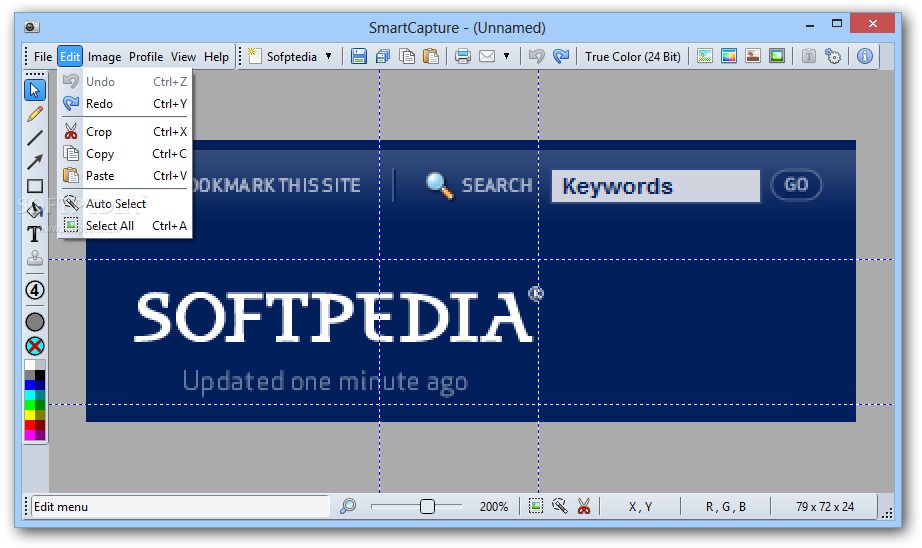
Task: Select the Arrow drawing tool
Action: pyautogui.click(x=35, y=162)
